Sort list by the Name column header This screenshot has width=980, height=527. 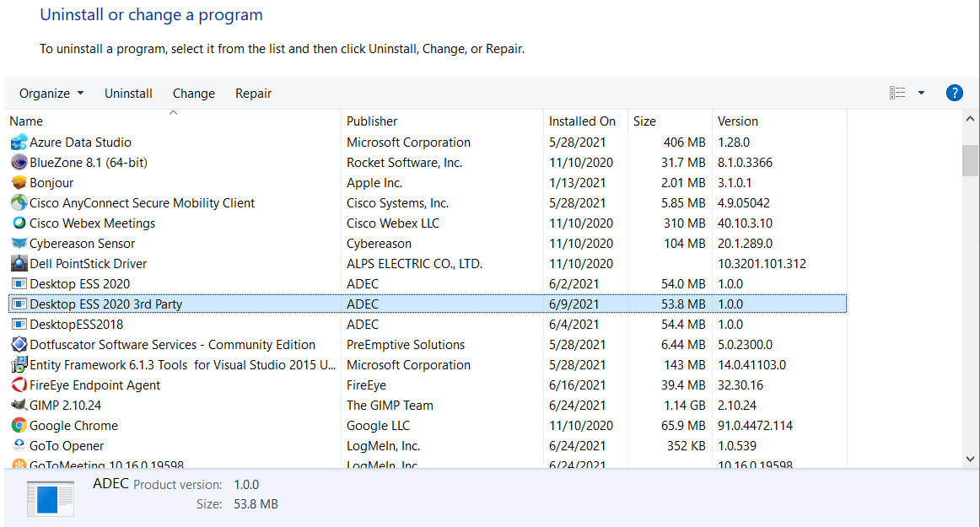(26, 121)
